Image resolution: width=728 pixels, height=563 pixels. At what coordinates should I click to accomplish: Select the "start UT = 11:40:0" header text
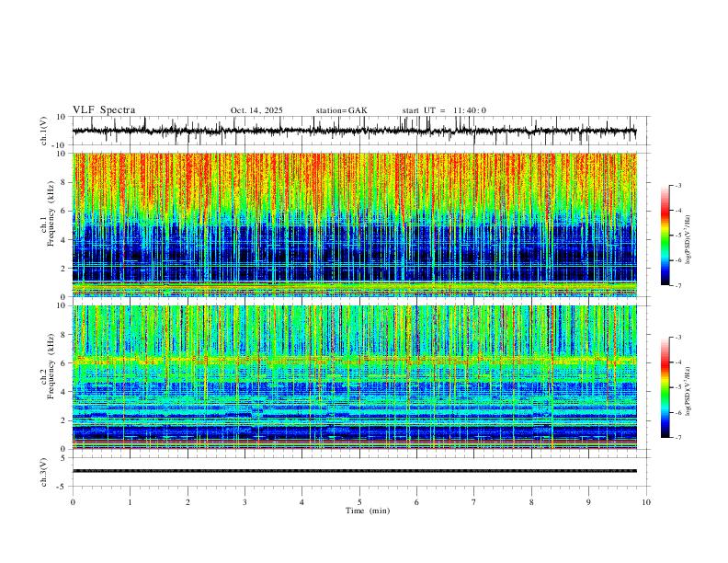(x=444, y=110)
